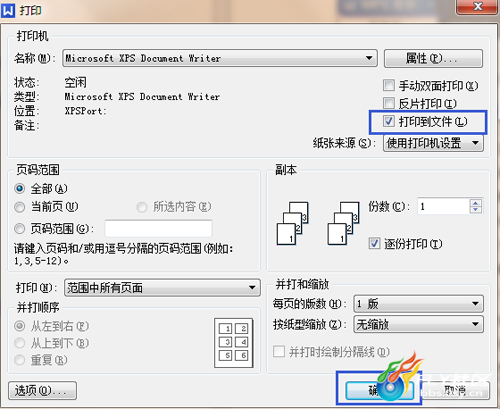This screenshot has height=409, width=500.
Task: Decrease copies count with the down arrow
Action: (476, 210)
